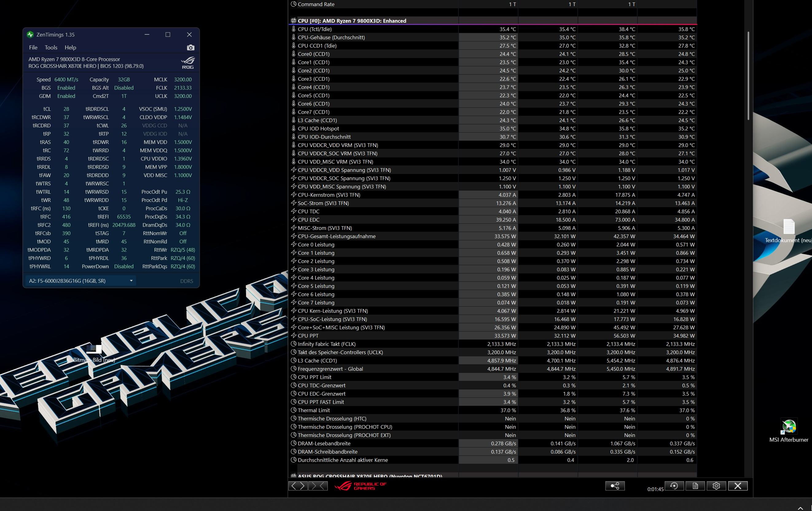Screen dimensions: 812x511
Task: Close sensor window with X toolbar button
Action: tap(737, 486)
